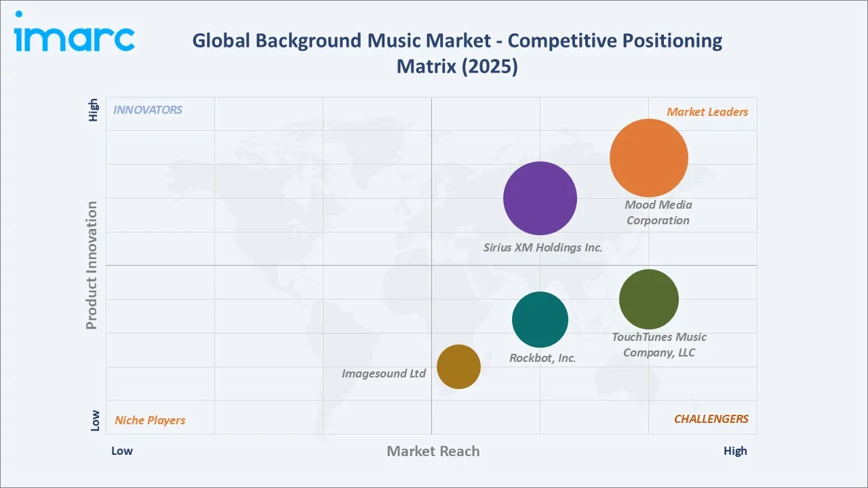
Task: Click the Rockbot, Inc. label
Action: [x=542, y=358]
